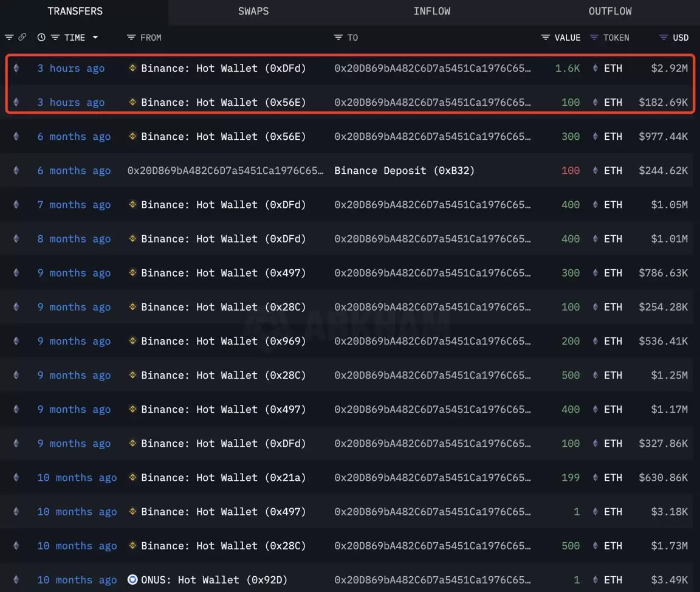
Task: Click the TO column header label
Action: pos(352,38)
